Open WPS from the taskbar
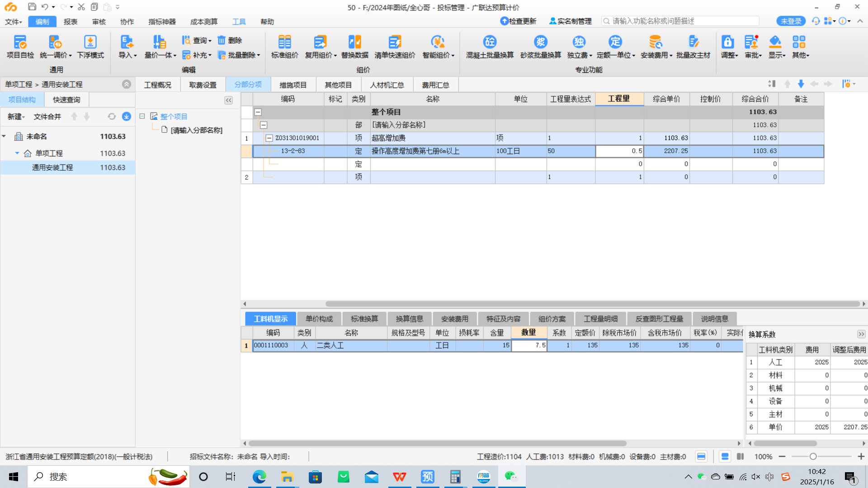 [x=399, y=477]
